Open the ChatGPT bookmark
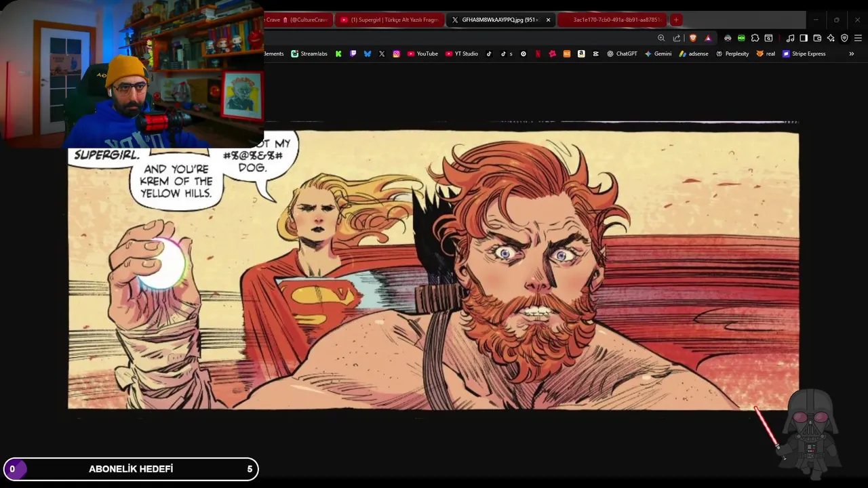Image resolution: width=868 pixels, height=488 pixels. click(622, 54)
